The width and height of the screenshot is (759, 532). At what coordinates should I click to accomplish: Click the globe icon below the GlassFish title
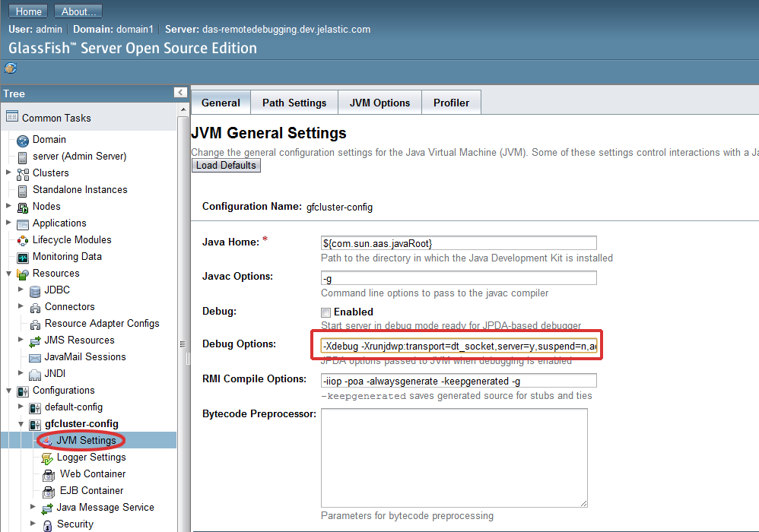pos(11,68)
